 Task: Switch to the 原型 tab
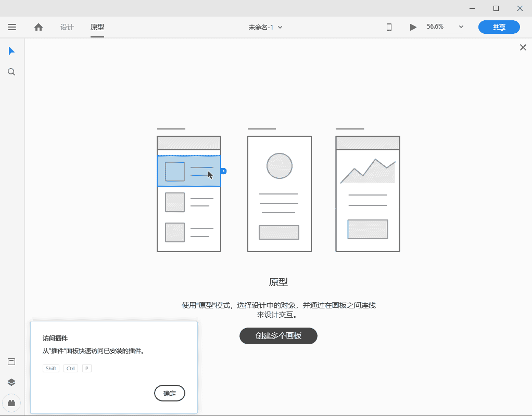(97, 27)
